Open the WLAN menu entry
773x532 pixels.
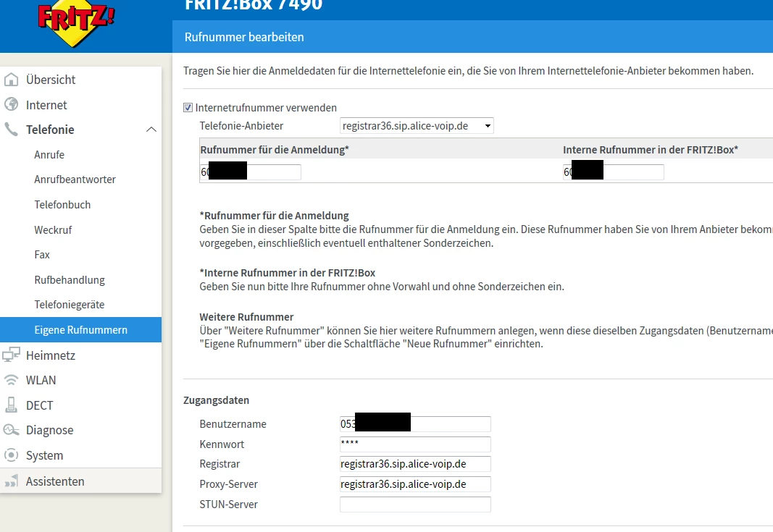click(41, 380)
